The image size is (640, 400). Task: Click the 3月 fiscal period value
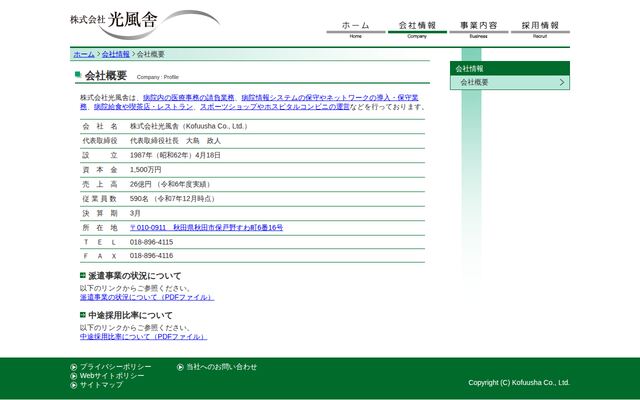[135, 213]
